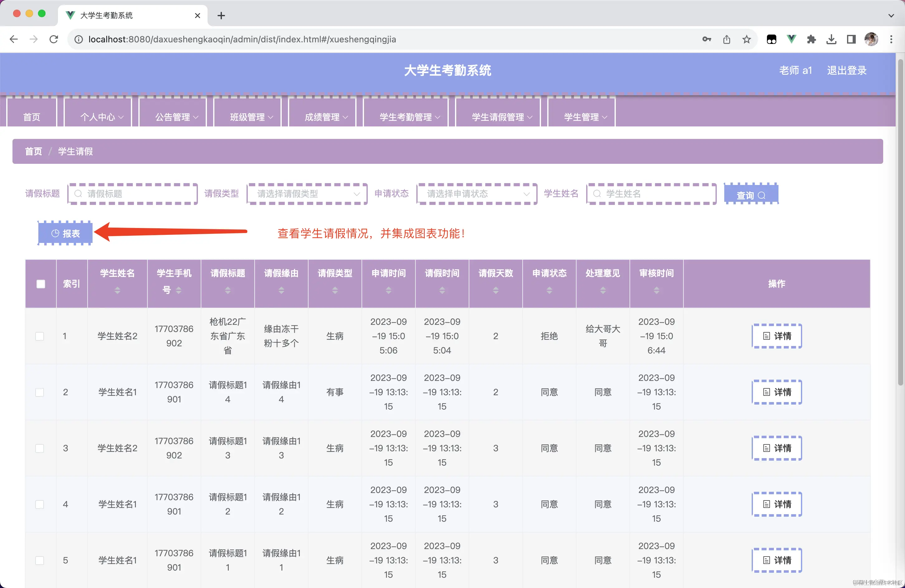Select all rows with the header checkbox
Screen dimensions: 905x588
coord(41,283)
